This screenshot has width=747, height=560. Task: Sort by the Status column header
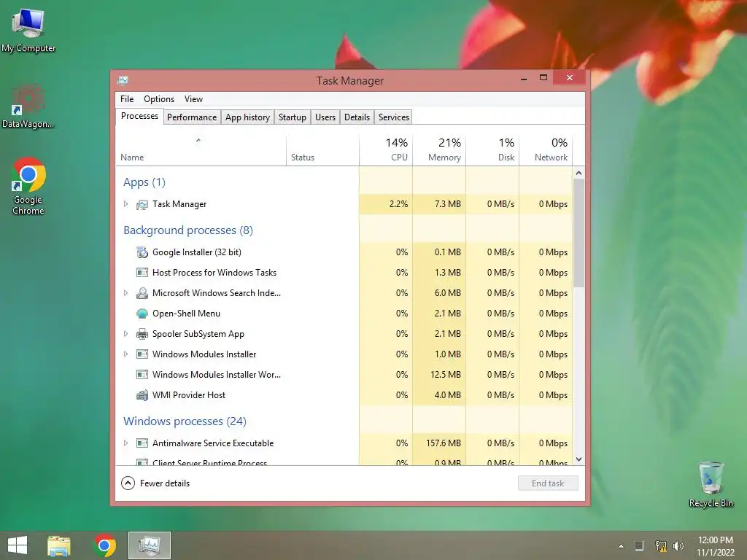coord(322,149)
